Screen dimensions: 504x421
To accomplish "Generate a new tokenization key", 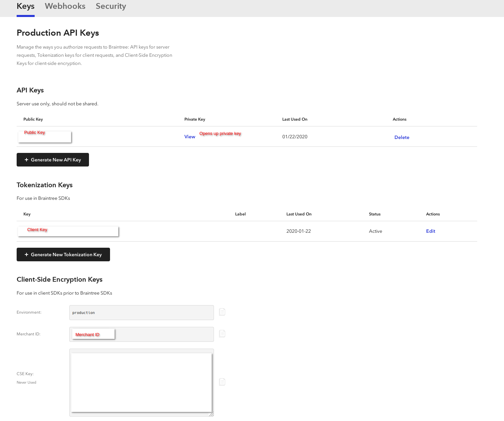I will pyautogui.click(x=63, y=255).
